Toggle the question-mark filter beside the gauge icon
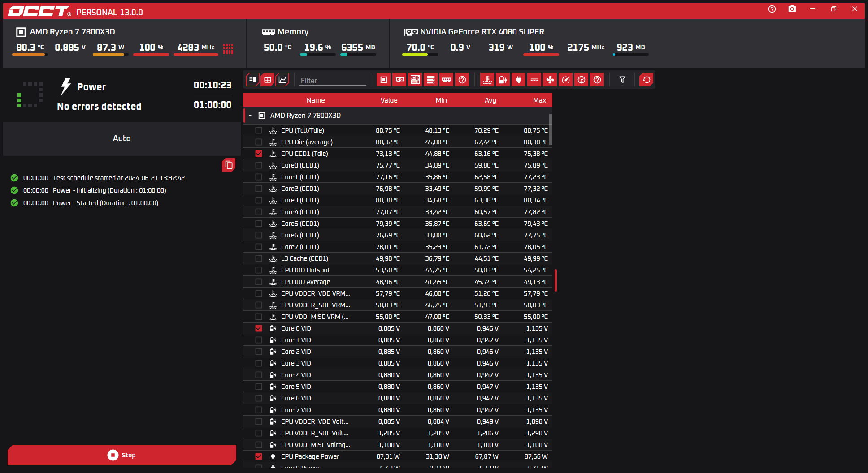The height and width of the screenshot is (473, 868). tap(597, 80)
